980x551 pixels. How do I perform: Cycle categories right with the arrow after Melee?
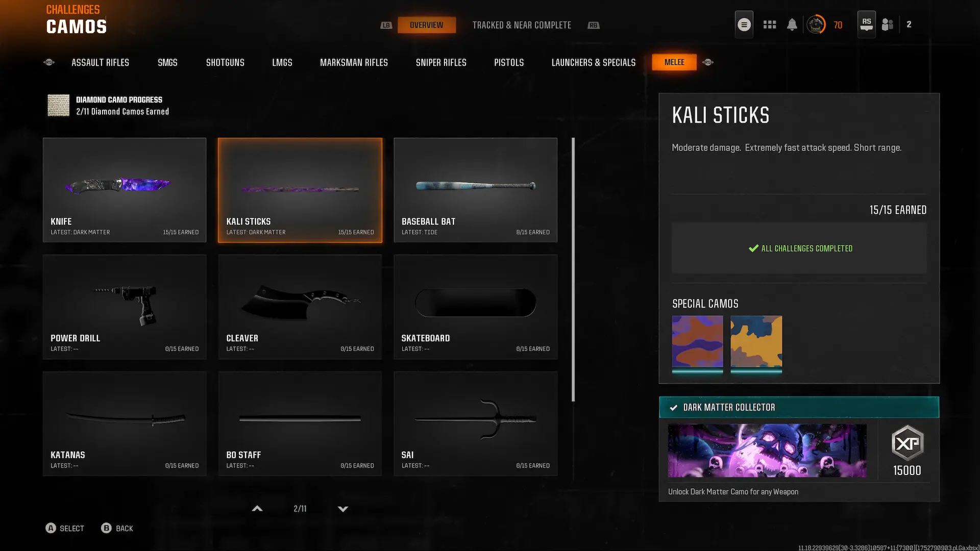(x=707, y=62)
